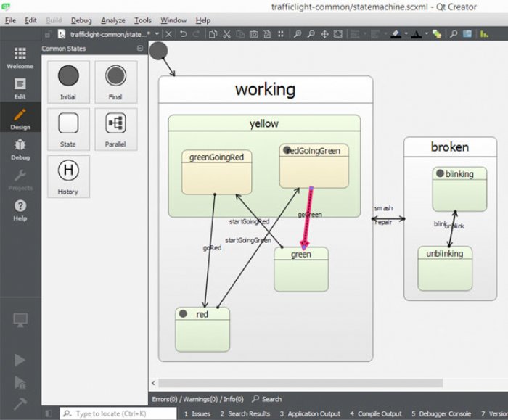
Task: Click the Undo arrow in toolbar
Action: pos(184,34)
